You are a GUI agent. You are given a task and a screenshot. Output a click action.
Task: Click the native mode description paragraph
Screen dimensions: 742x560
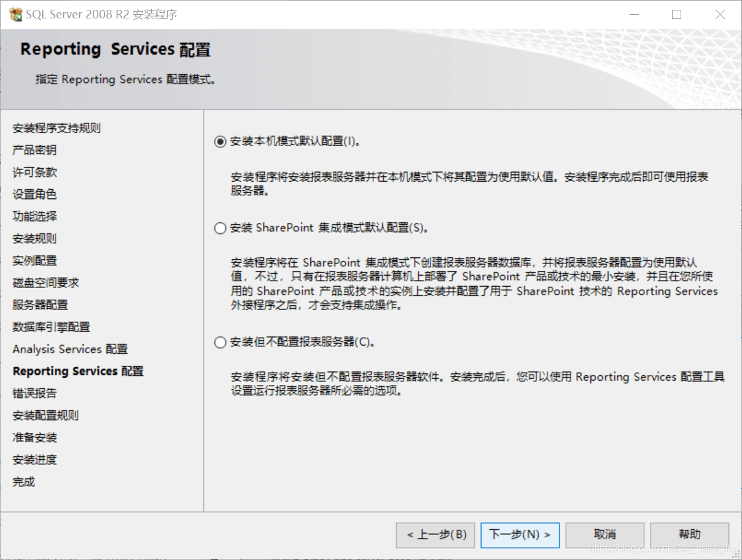click(x=469, y=184)
